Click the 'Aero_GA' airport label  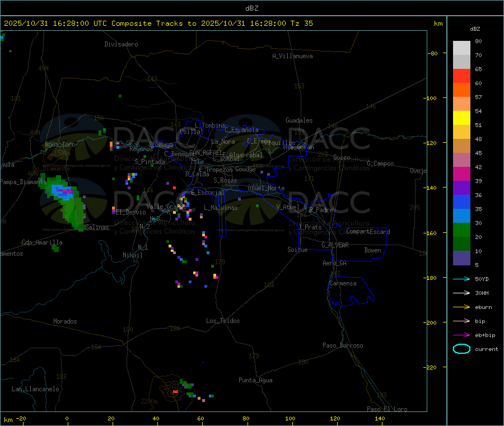coord(335,263)
